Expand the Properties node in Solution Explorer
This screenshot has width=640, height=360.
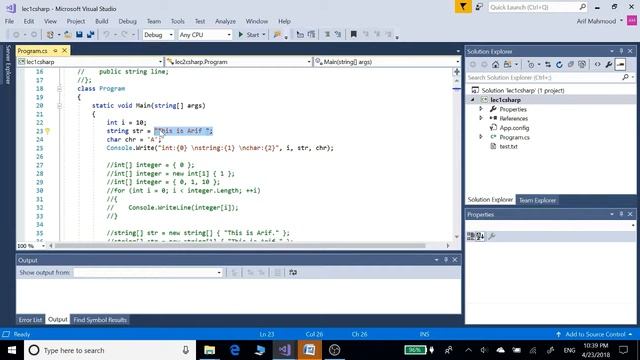pyautogui.click(x=481, y=109)
